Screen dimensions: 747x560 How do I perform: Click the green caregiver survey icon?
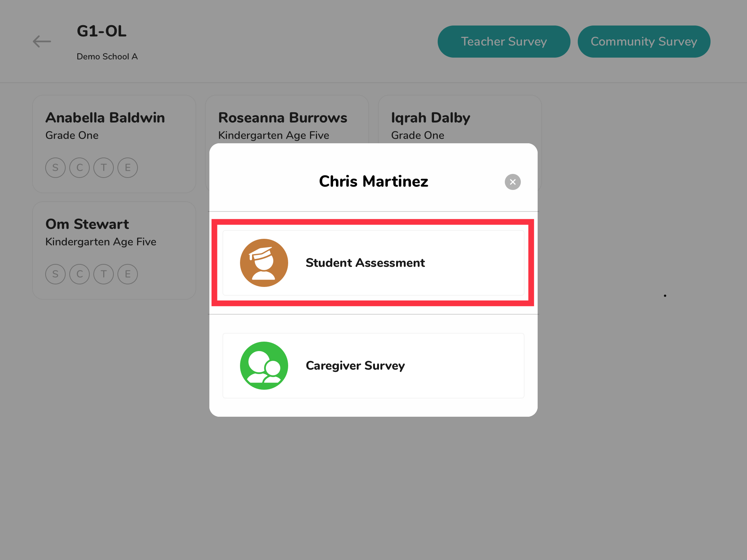tap(264, 366)
